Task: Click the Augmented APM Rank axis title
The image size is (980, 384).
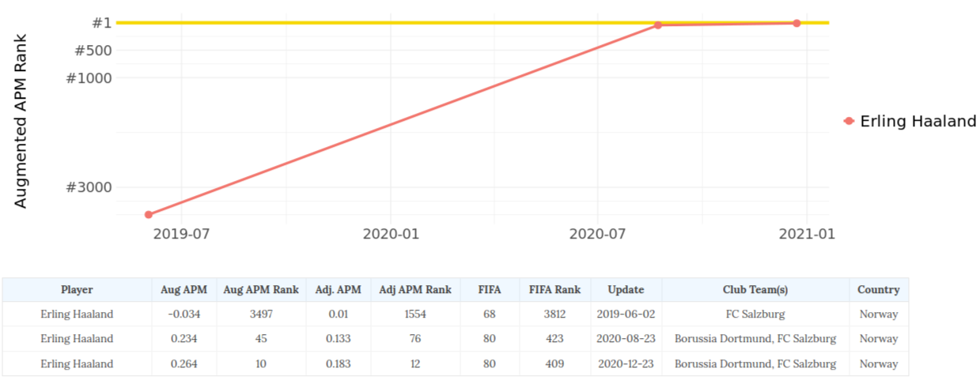Action: tap(21, 121)
